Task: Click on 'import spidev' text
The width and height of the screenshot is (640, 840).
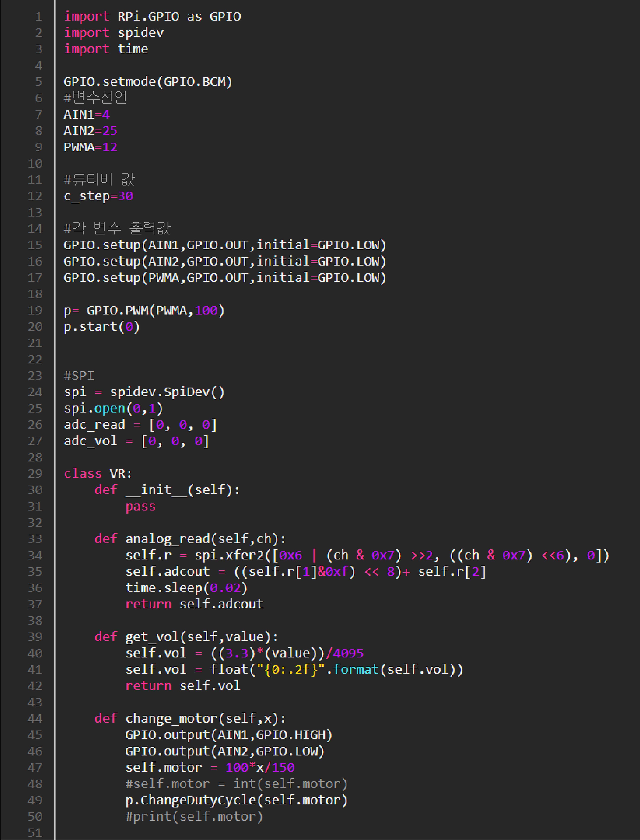Action: [114, 33]
